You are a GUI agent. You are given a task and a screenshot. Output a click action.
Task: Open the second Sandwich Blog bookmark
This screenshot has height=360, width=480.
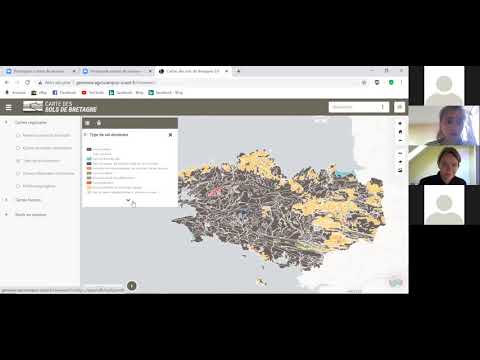(x=166, y=92)
